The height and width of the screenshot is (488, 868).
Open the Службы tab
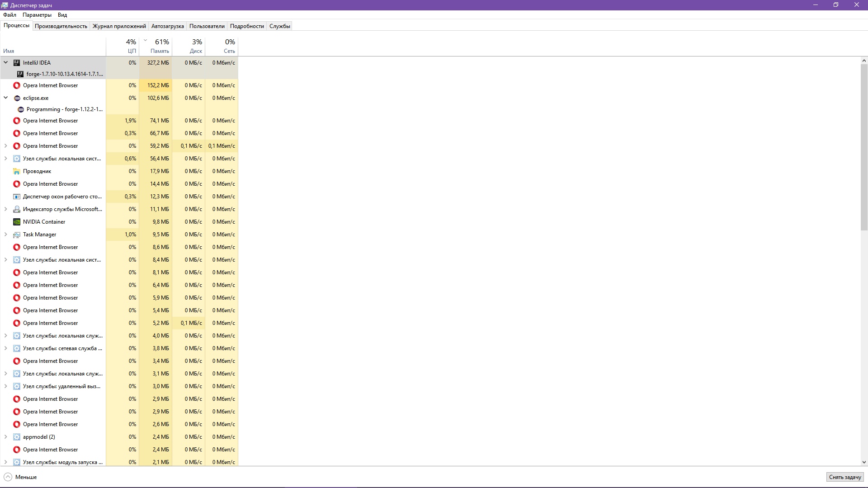[280, 26]
